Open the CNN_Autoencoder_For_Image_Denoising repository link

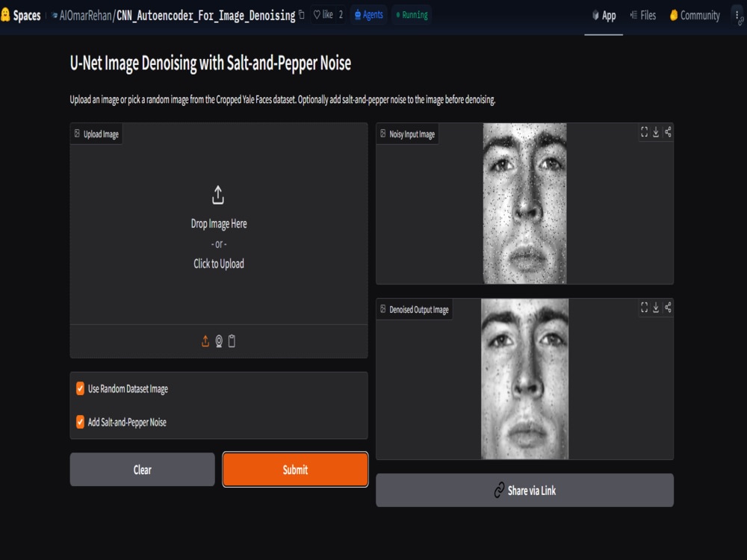coord(206,16)
